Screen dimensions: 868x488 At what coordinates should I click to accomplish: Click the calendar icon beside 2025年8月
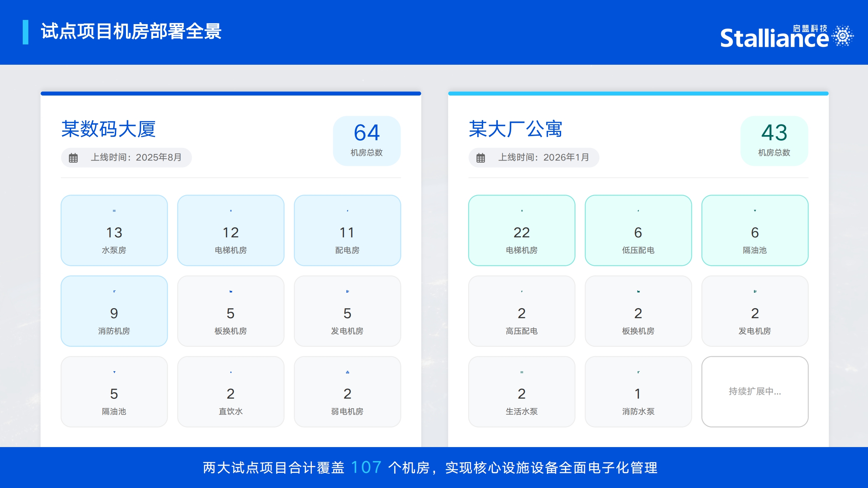[73, 158]
